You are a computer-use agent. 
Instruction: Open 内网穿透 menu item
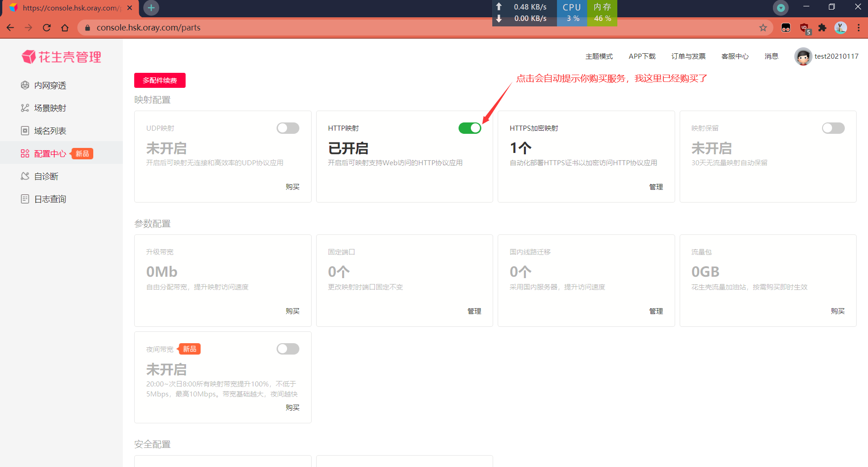pyautogui.click(x=50, y=85)
